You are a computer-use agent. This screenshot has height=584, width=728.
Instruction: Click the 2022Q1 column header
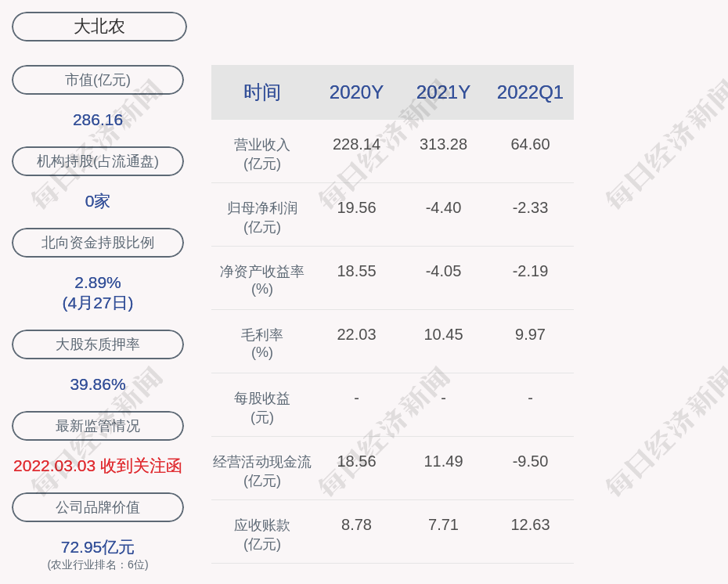pos(530,92)
